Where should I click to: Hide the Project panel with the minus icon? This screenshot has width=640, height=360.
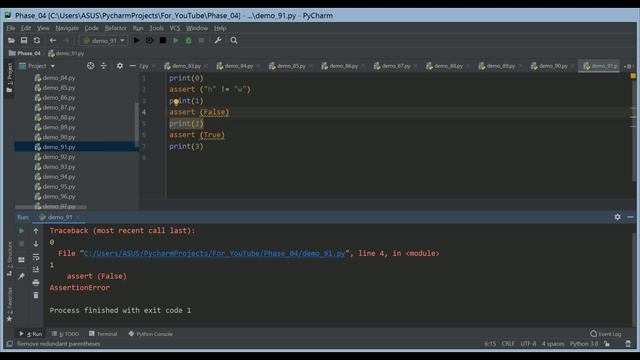click(132, 66)
